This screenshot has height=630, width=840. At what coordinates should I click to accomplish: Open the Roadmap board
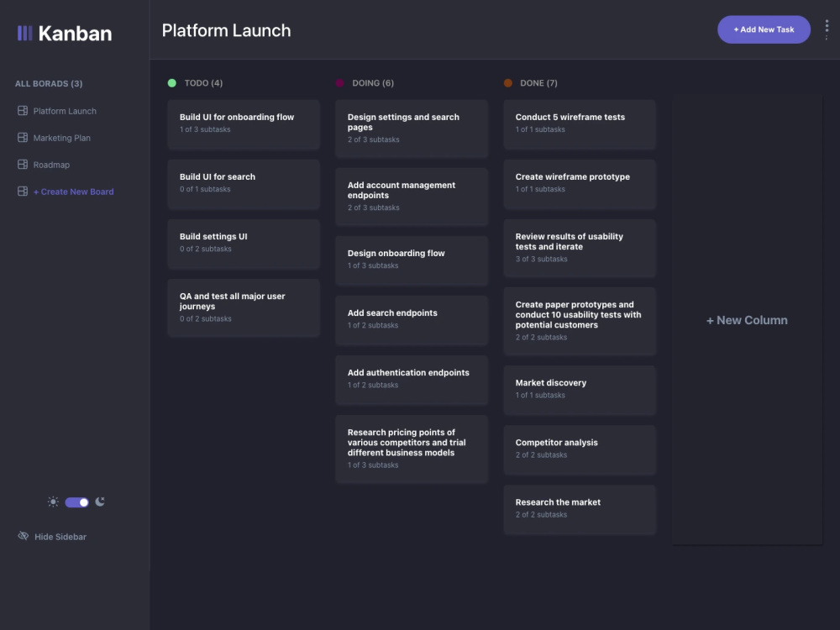point(51,165)
